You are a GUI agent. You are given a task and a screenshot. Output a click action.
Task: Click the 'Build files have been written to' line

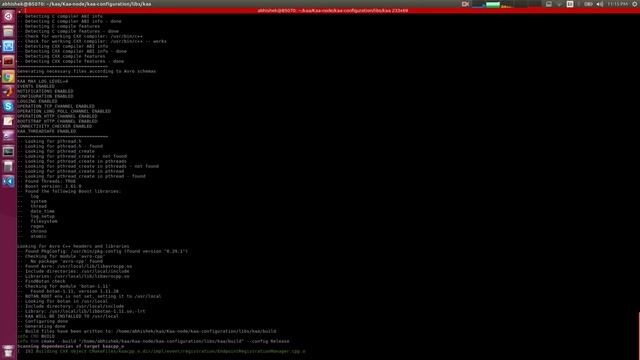pyautogui.click(x=147, y=331)
